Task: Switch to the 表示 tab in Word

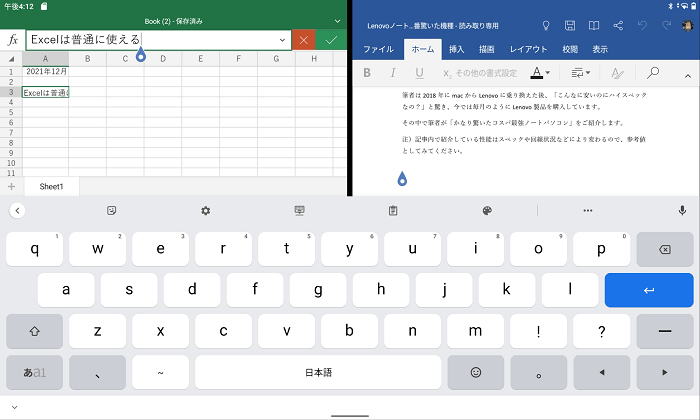Action: tap(600, 49)
